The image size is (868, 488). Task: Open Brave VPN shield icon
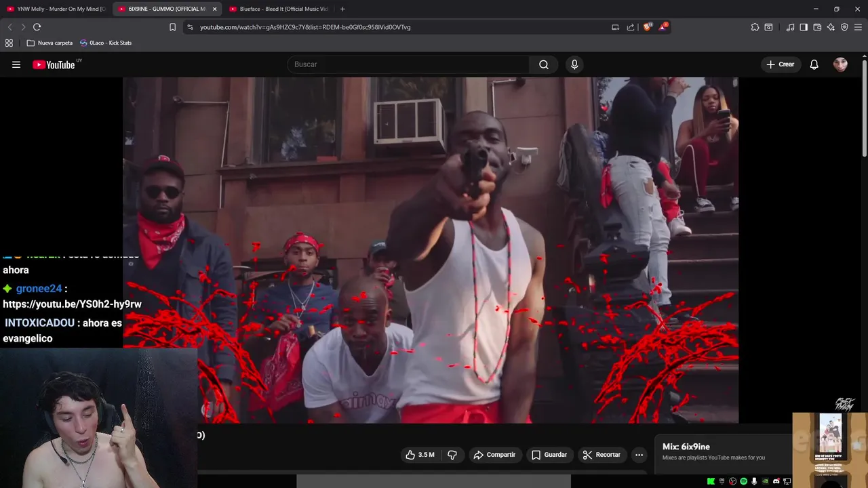[844, 27]
